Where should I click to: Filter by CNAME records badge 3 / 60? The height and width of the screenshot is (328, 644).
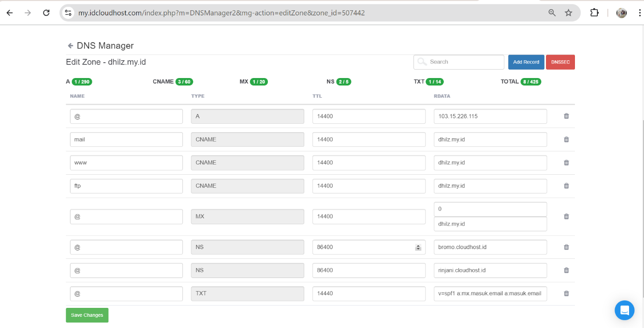pyautogui.click(x=184, y=82)
